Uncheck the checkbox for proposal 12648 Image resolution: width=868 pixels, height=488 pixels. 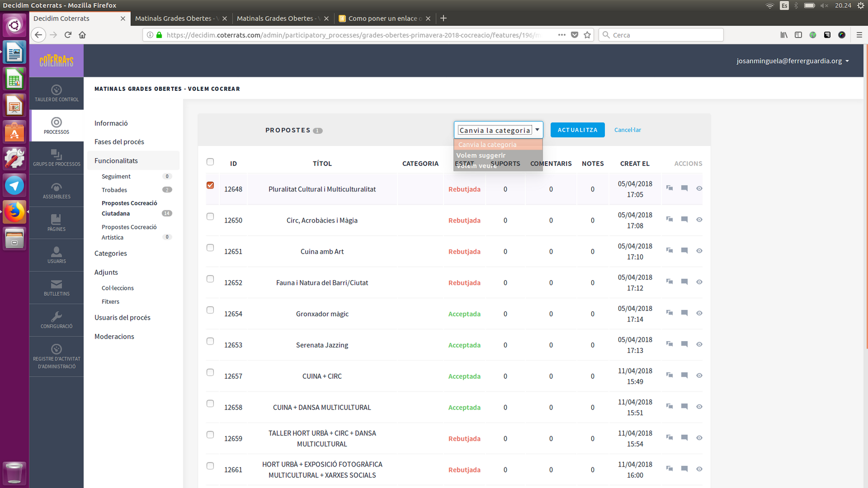(x=210, y=185)
